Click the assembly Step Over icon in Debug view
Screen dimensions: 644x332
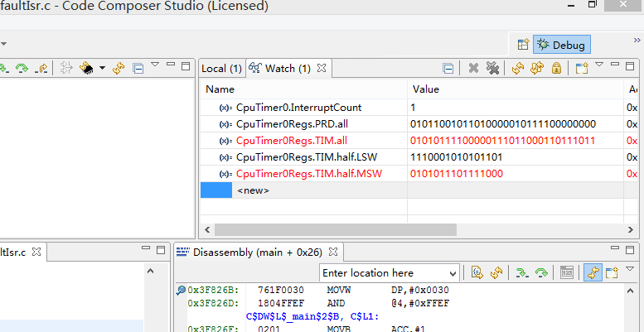(22, 68)
